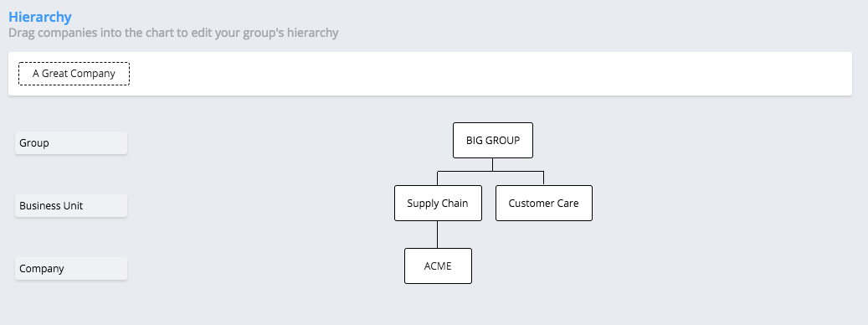Click the connector line between Supply Chain and ACME
This screenshot has width=868, height=325.
click(x=437, y=235)
